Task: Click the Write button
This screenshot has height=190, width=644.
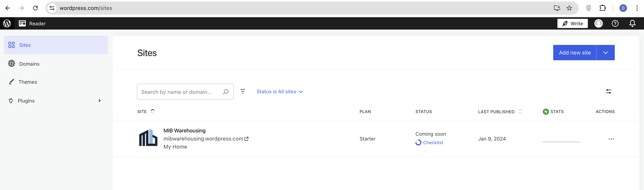Action: click(572, 23)
